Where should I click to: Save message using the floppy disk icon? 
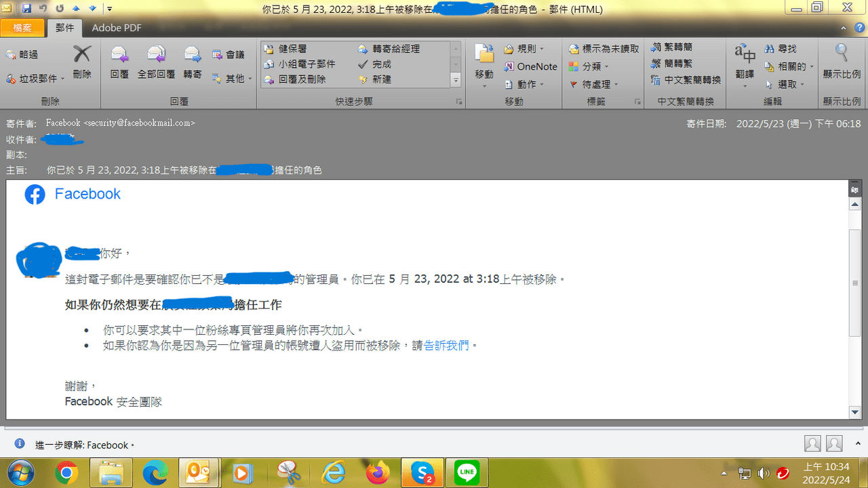tap(26, 9)
